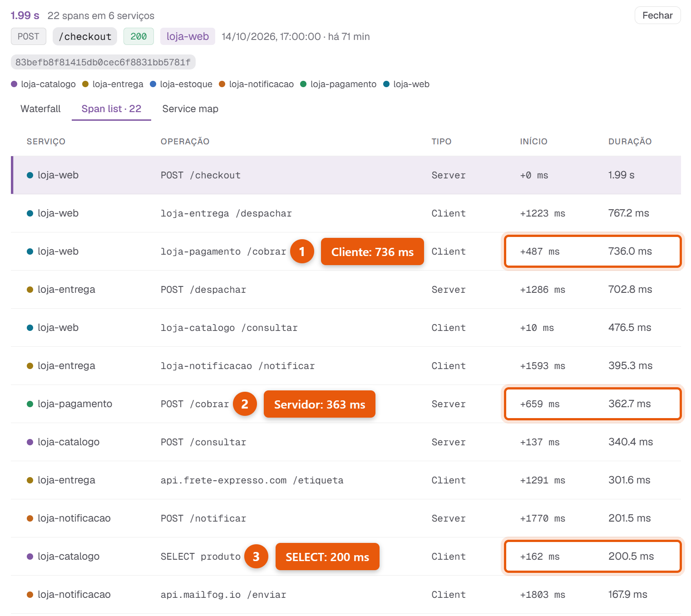Click the +1593 ms start offset
The height and width of the screenshot is (616, 691).
point(543,366)
